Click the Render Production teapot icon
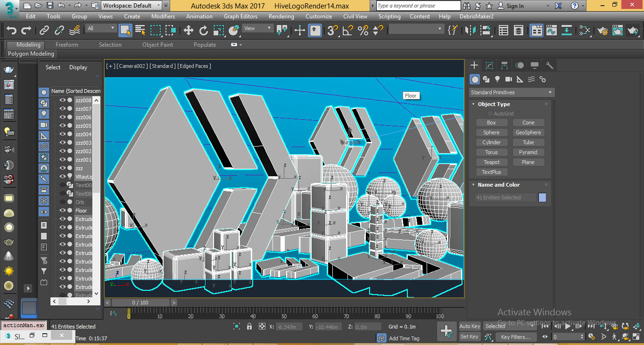 pyautogui.click(x=633, y=31)
